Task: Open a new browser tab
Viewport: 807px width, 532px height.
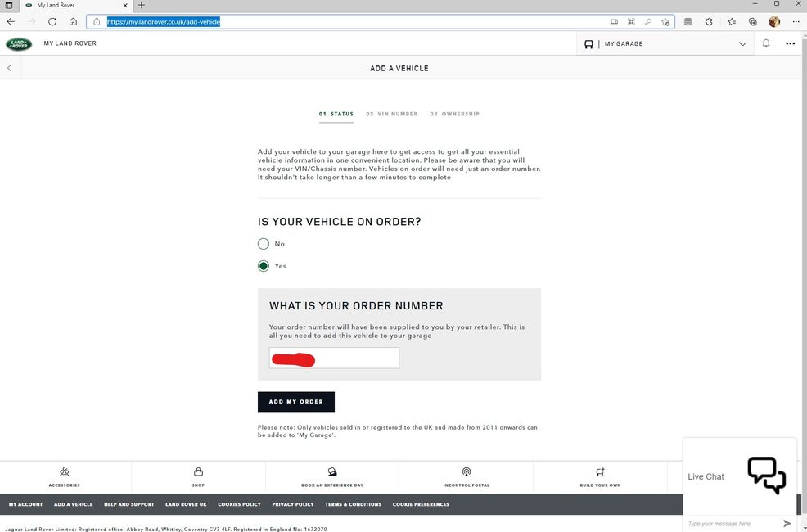Action: 141,5
